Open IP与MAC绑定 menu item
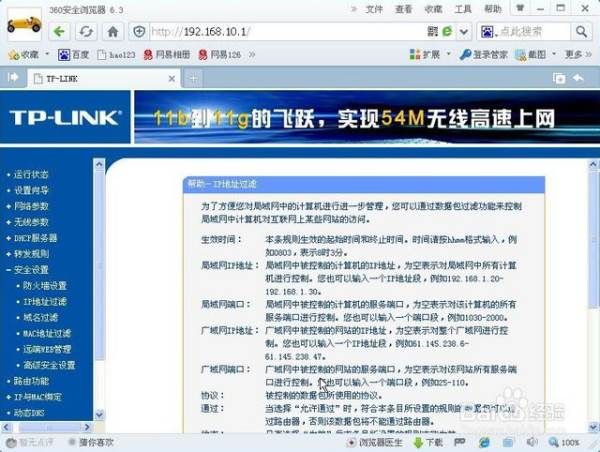Viewport: 600px width, 452px height. coord(38,397)
